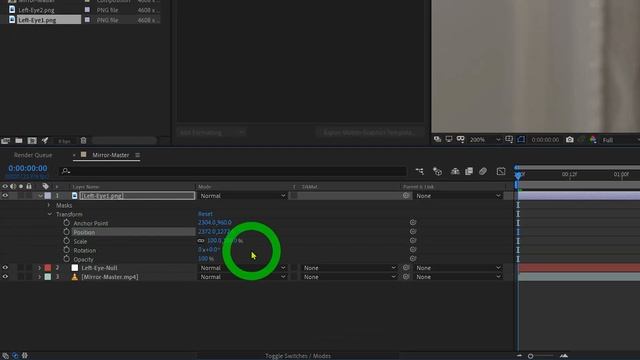Close the Mirror-Master timeline tab
640x360 pixels.
click(74, 155)
